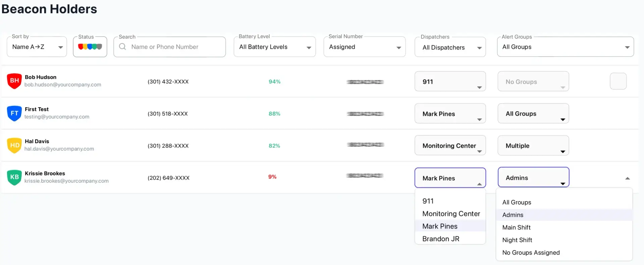Open the Alert Groups filter dropdown
The image size is (644, 265).
[x=565, y=47]
